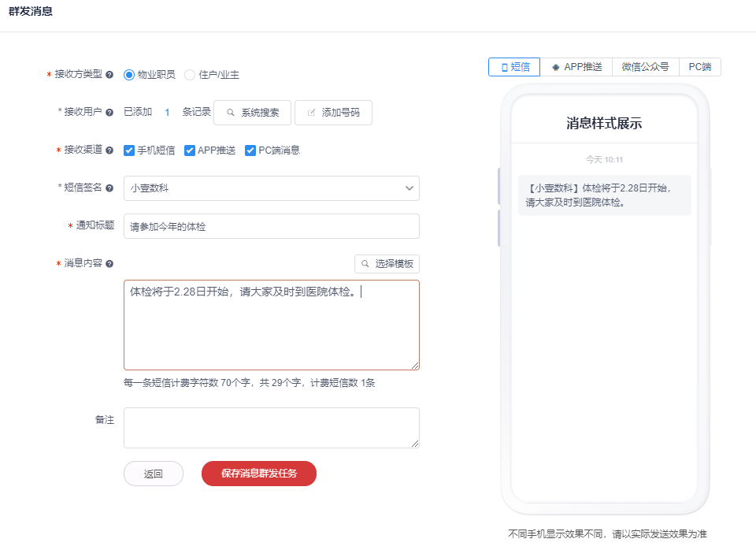The width and height of the screenshot is (756, 550).
Task: Click the SMS billing character count text
Action: point(250,383)
